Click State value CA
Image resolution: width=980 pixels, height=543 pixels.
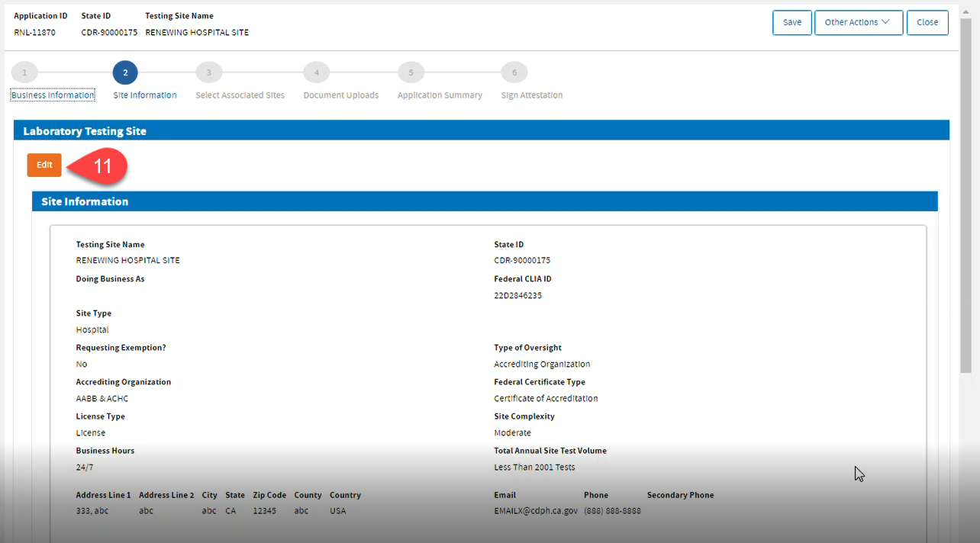(230, 511)
